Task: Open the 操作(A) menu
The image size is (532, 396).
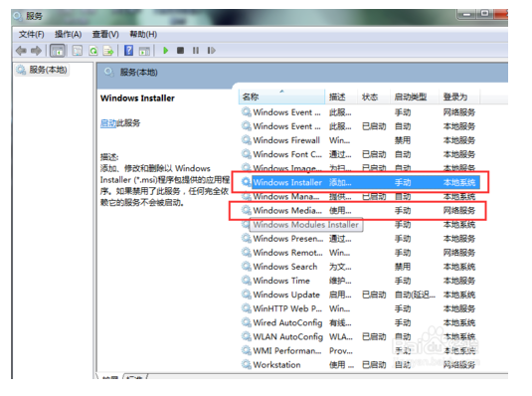Action: click(x=68, y=34)
